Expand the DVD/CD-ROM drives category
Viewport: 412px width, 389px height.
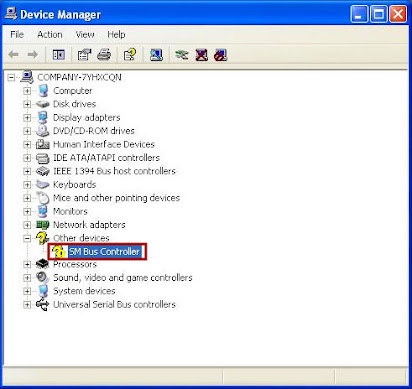27,131
